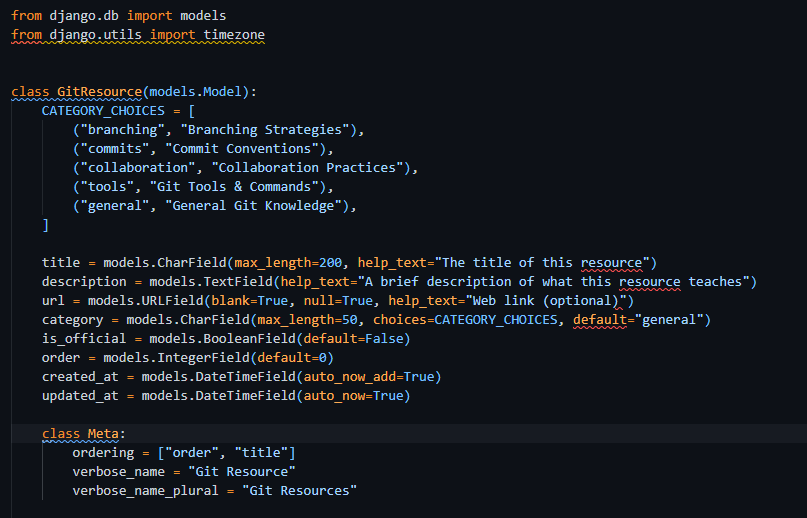Click 'ordering' attribute in Meta
Image resolution: width=807 pixels, height=518 pixels.
click(103, 453)
